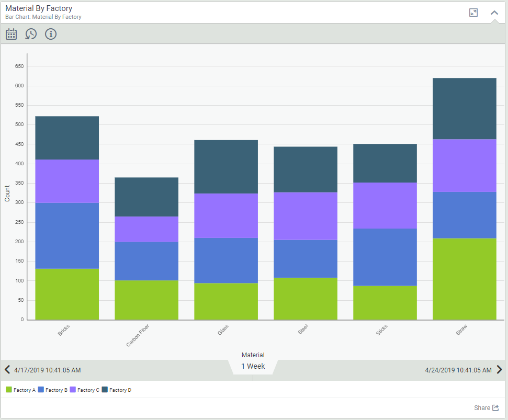Click the Share export icon
This screenshot has width=508, height=420.
click(495, 408)
